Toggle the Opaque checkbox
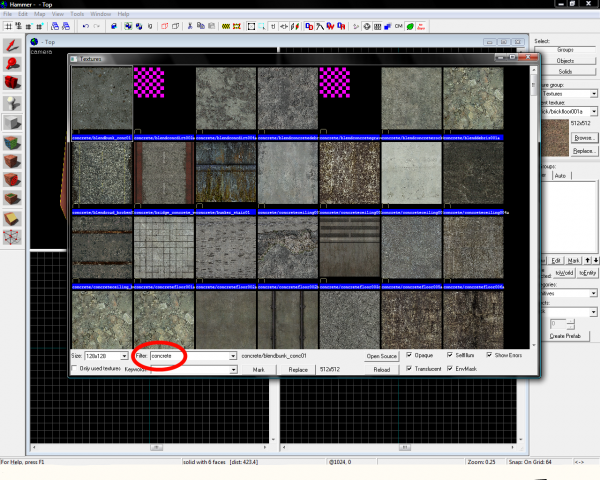The image size is (600, 480). tap(409, 355)
